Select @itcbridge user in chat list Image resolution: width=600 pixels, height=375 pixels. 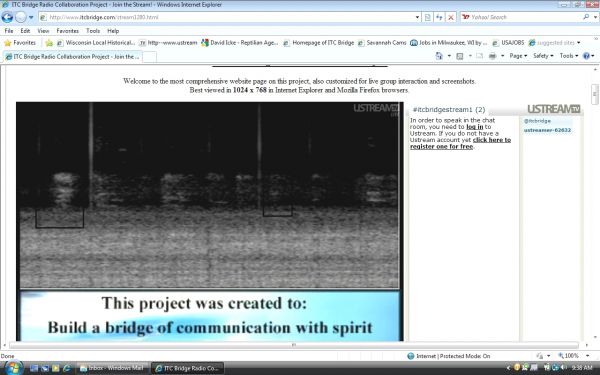pyautogui.click(x=537, y=121)
